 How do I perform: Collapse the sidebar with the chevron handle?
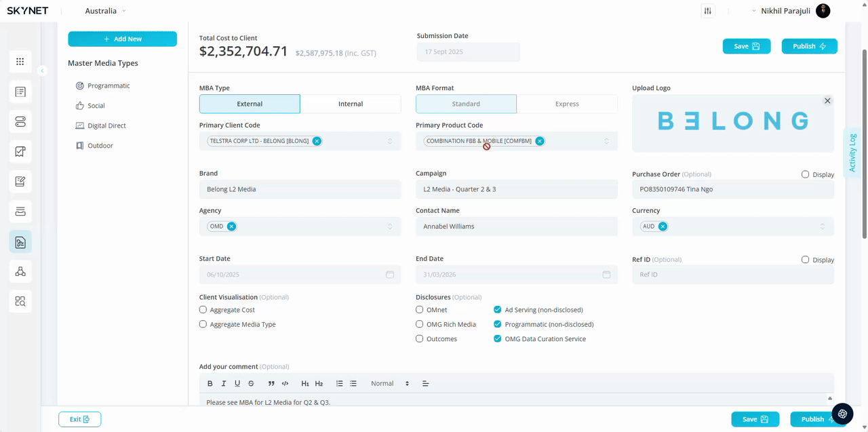click(x=42, y=71)
